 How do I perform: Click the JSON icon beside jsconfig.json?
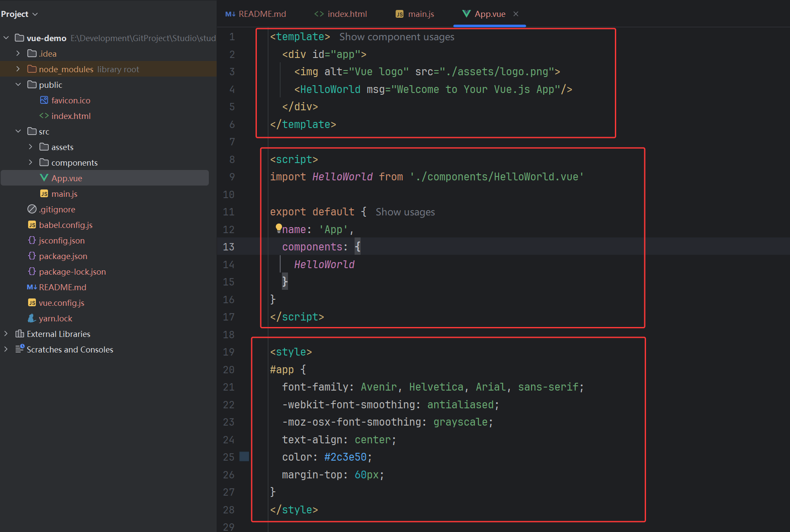point(32,240)
